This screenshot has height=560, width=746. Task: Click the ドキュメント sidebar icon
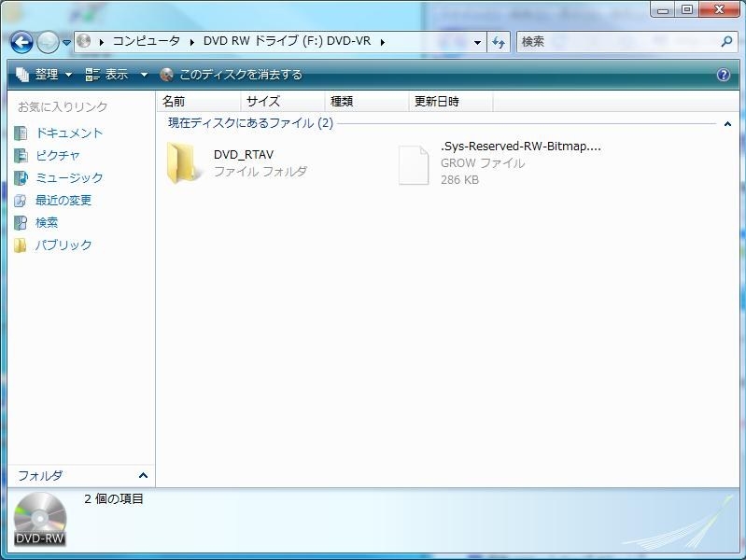pos(21,133)
